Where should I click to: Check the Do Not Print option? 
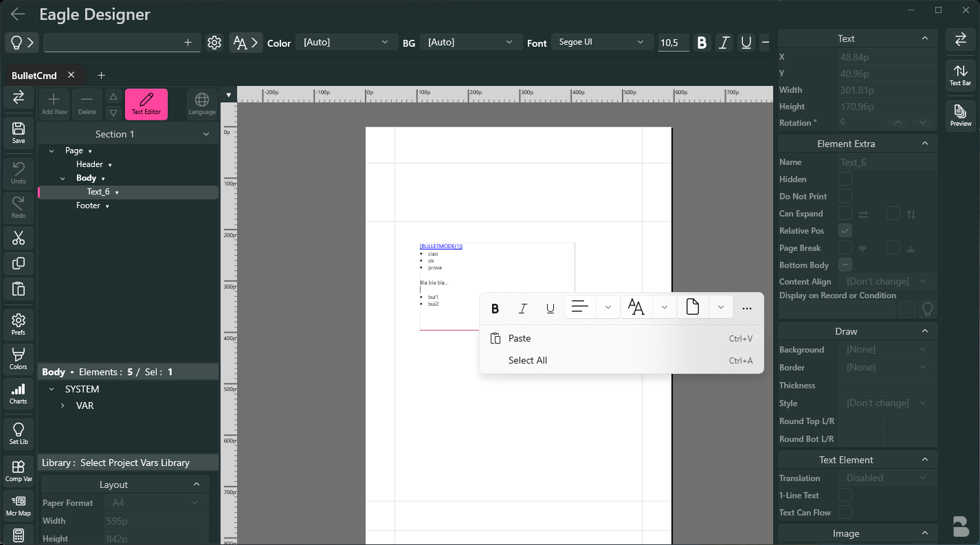[x=845, y=196]
